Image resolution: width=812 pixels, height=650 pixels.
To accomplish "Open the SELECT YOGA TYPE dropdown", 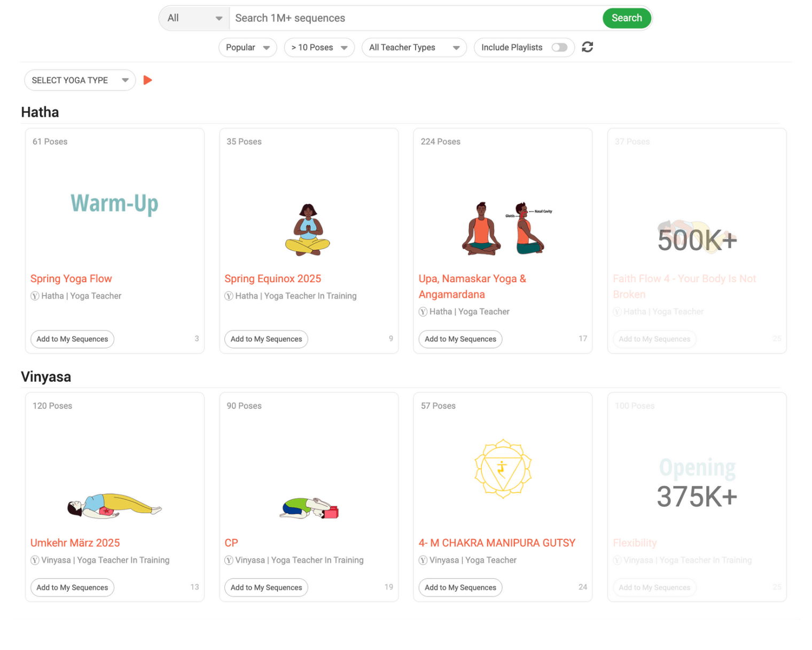I will point(79,80).
